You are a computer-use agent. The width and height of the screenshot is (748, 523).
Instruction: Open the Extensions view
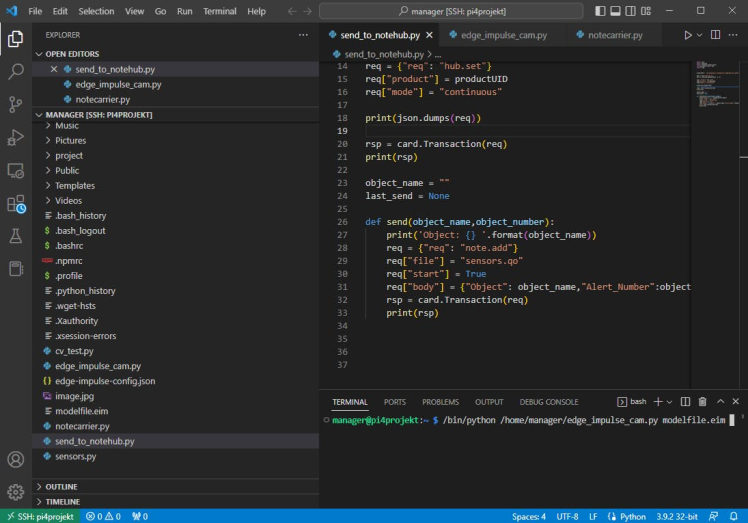(16, 203)
